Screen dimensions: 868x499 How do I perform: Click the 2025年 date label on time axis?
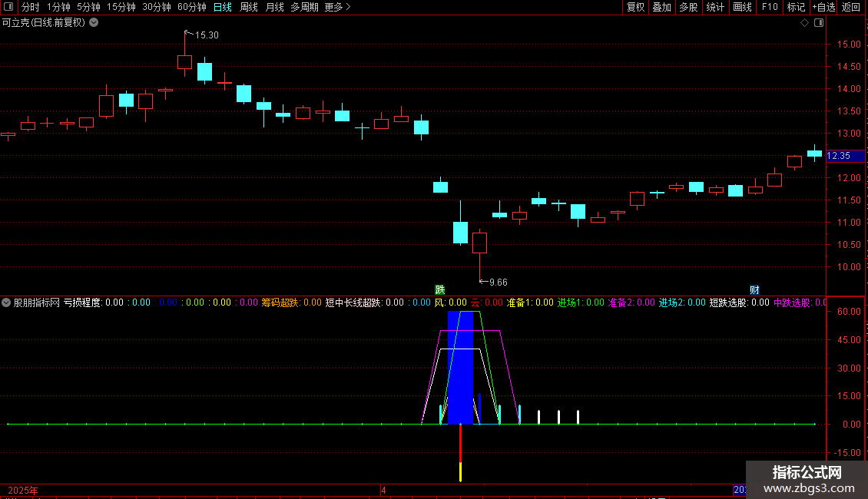[x=23, y=491]
